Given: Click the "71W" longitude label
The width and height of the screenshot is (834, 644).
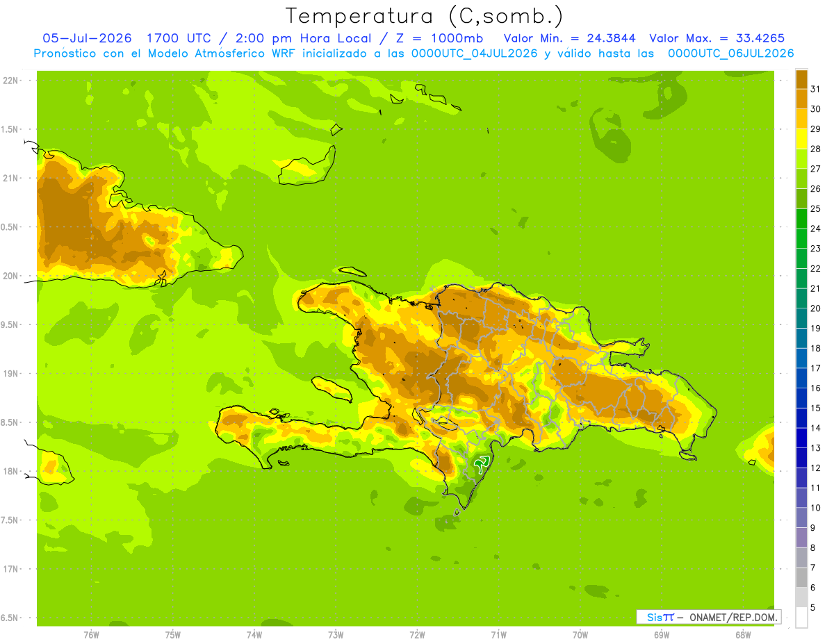Looking at the screenshot, I should [498, 635].
